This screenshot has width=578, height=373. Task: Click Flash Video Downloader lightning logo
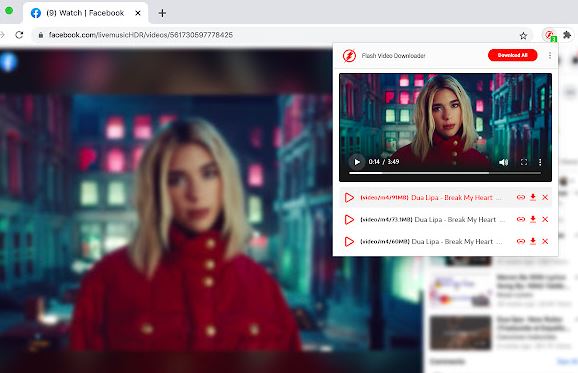point(349,56)
